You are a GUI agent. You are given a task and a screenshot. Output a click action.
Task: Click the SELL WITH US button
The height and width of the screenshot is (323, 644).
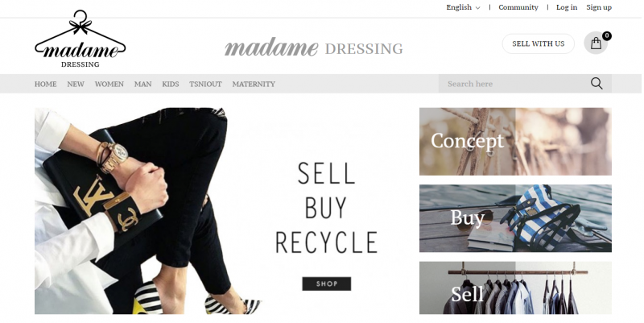538,43
